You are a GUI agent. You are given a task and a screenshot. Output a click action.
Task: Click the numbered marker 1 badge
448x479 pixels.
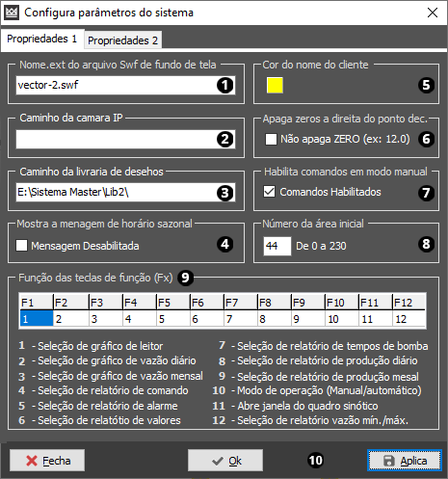(x=224, y=85)
